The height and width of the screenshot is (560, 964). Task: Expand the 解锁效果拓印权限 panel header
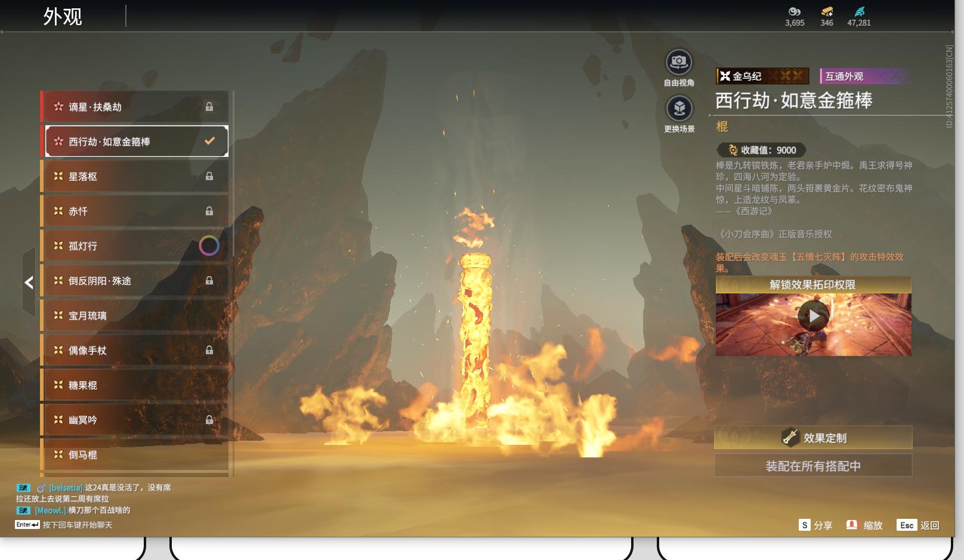pos(813,284)
